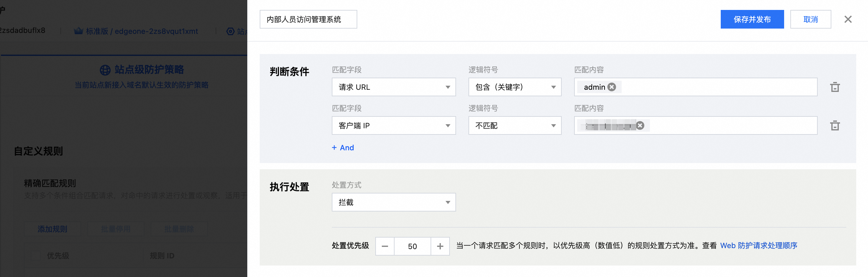The height and width of the screenshot is (277, 868).
Task: Click the globe icon beside 站点级防护策略
Action: (x=105, y=70)
